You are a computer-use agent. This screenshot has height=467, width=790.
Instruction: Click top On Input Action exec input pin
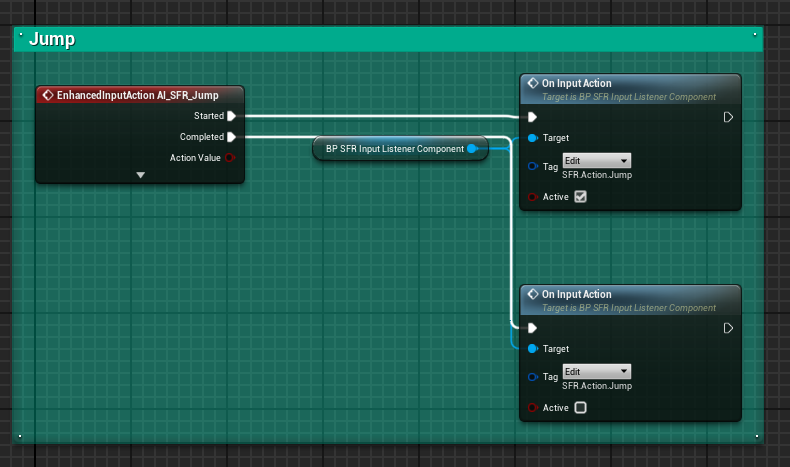[532, 117]
